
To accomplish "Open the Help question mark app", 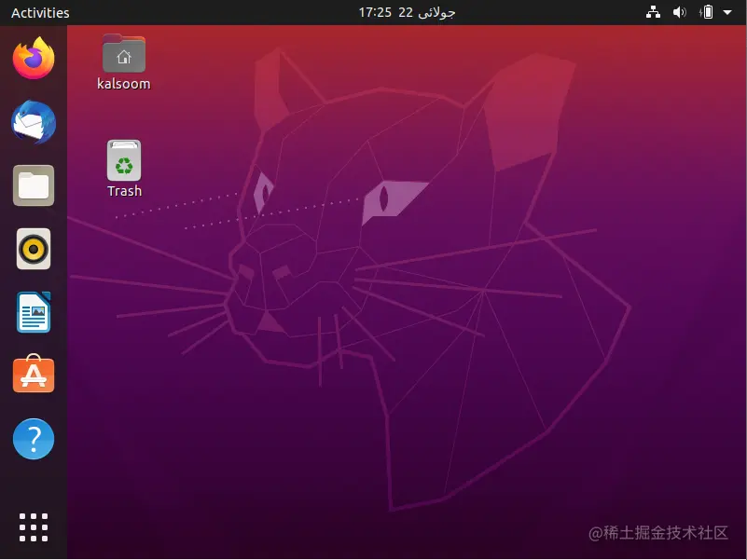I will point(34,439).
